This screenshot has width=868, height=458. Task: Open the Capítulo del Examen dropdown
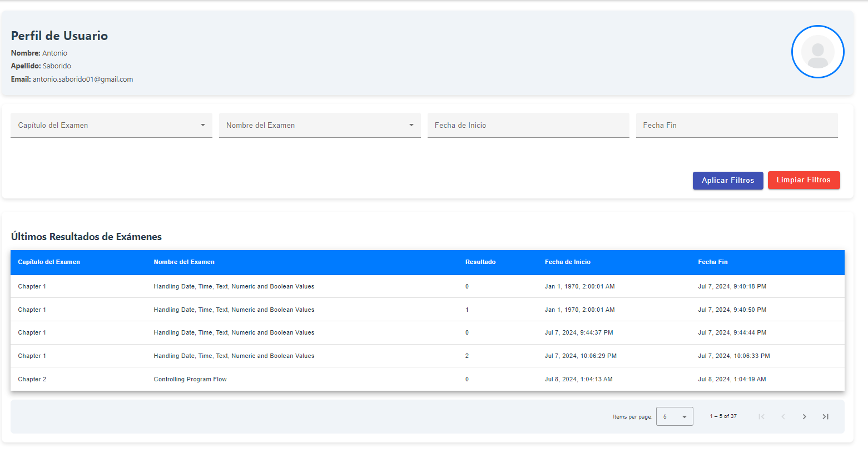click(x=111, y=126)
